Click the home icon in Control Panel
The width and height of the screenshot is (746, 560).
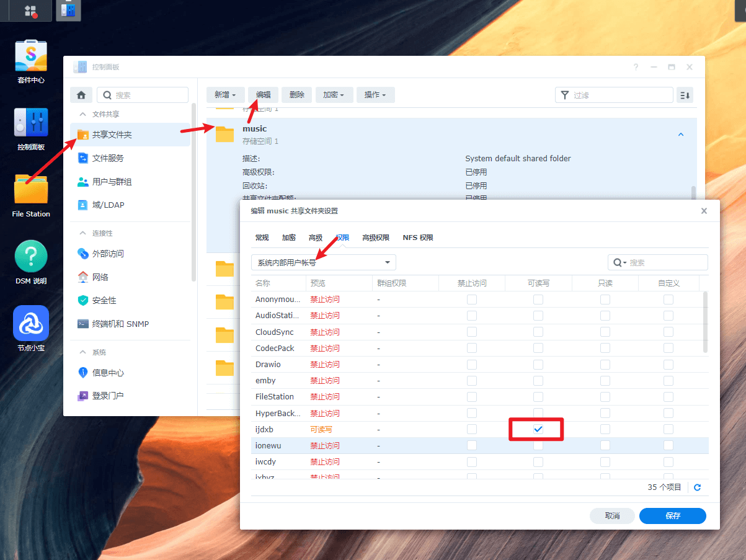pyautogui.click(x=81, y=95)
